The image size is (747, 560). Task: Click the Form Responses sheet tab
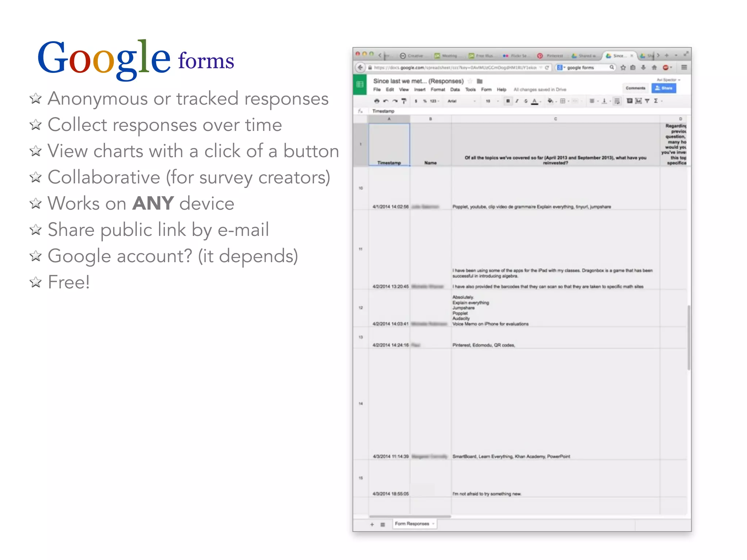415,524
